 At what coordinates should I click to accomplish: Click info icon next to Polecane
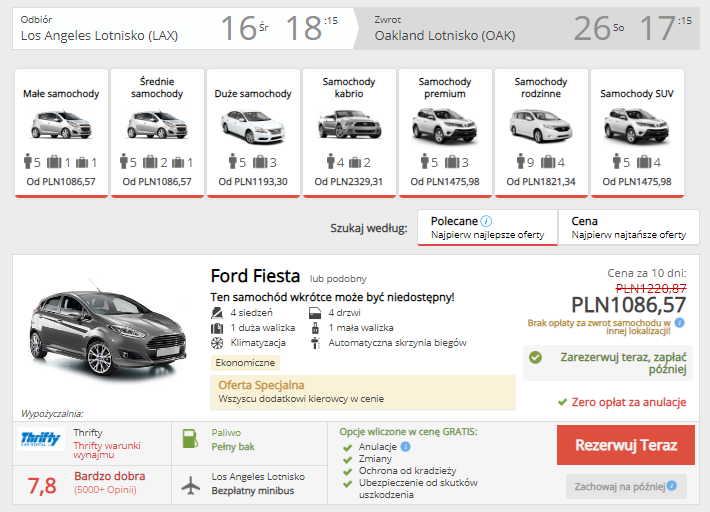point(487,221)
